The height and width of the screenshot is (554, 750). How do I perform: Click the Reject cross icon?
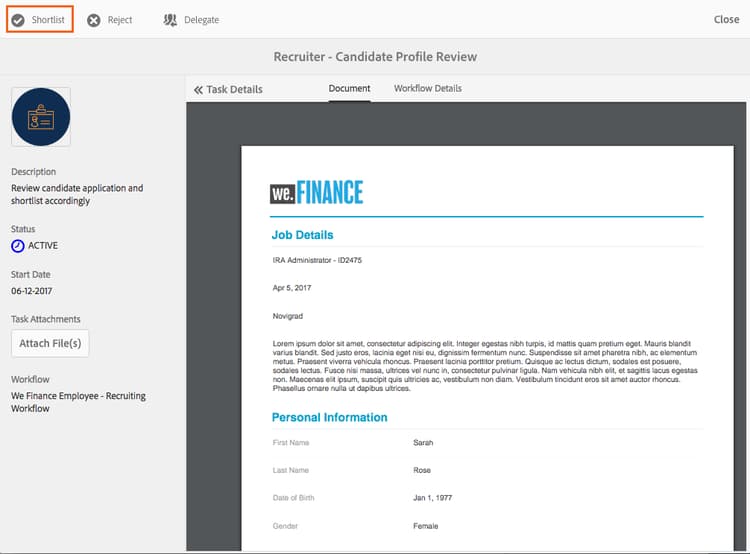click(x=94, y=20)
